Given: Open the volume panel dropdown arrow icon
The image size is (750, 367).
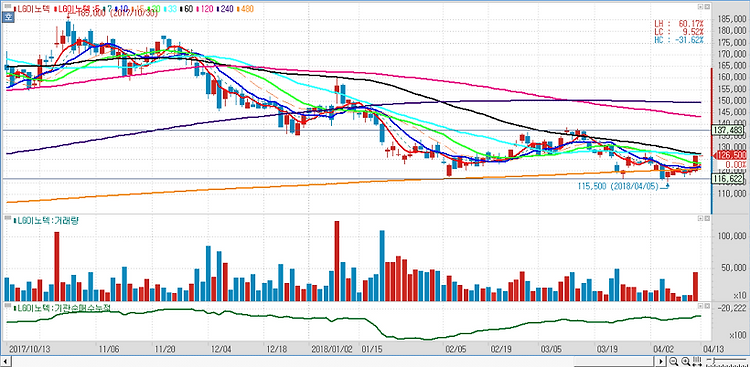Looking at the screenshot, I should [x=700, y=218].
